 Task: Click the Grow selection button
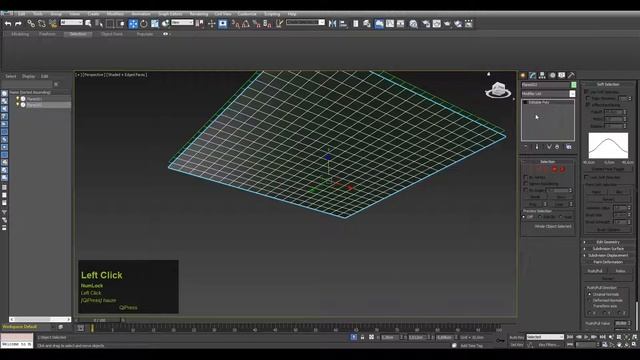tap(561, 197)
